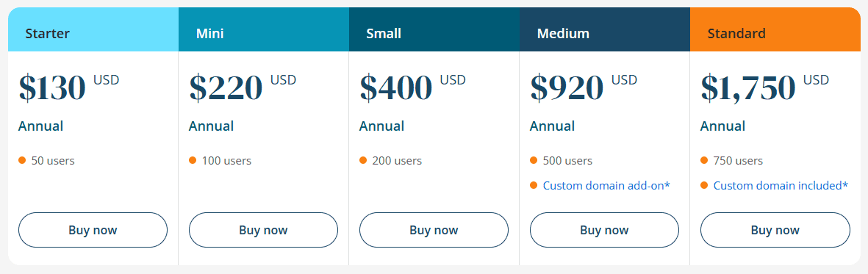Click the $400 USD price
868x274 pixels.
(412, 87)
